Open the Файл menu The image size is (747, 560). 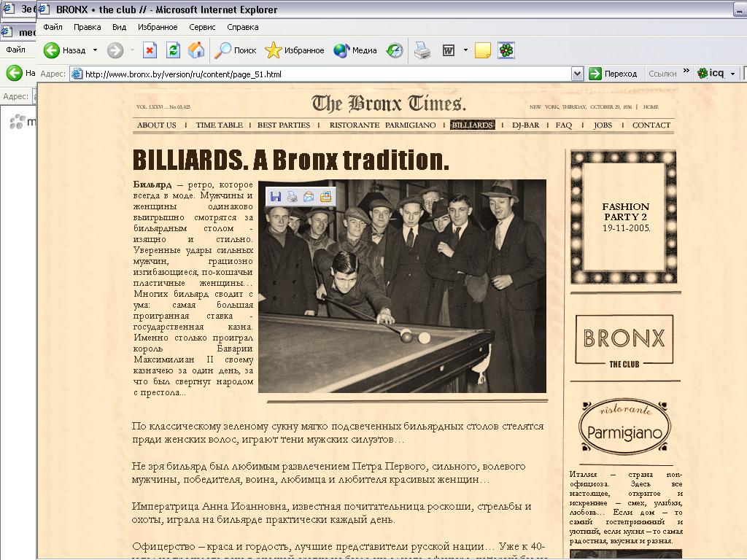point(53,27)
